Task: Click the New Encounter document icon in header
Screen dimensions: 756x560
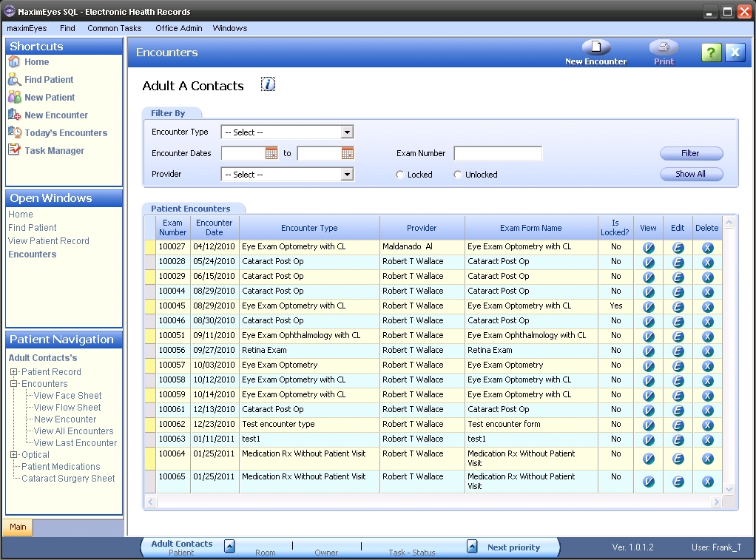Action: (596, 47)
